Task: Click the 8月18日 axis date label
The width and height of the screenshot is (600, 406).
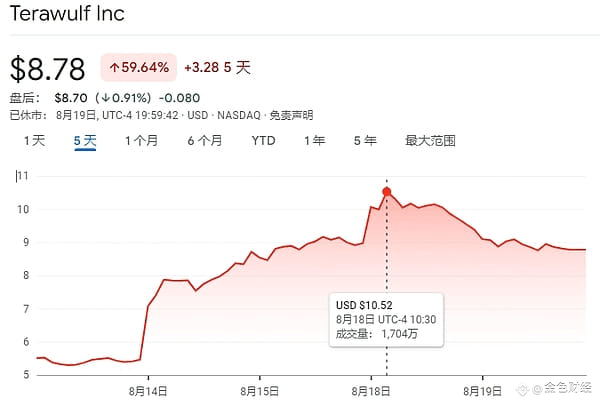Action: pyautogui.click(x=371, y=391)
